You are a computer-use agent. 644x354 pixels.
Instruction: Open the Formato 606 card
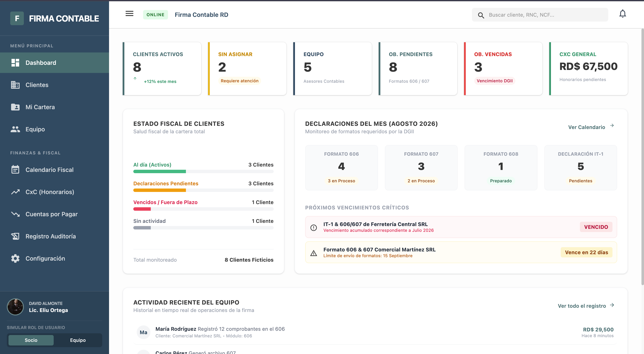coord(341,168)
